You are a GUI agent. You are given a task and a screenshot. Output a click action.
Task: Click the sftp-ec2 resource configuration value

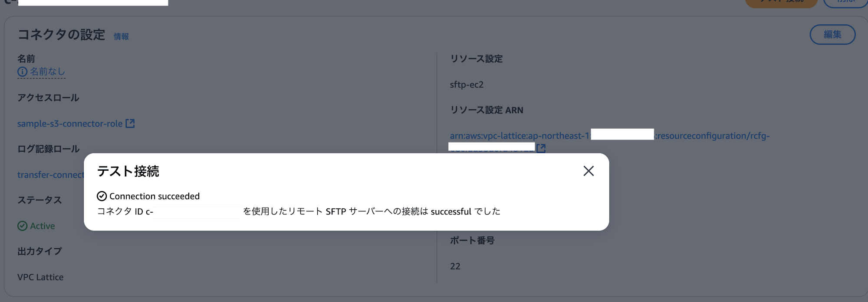point(467,85)
